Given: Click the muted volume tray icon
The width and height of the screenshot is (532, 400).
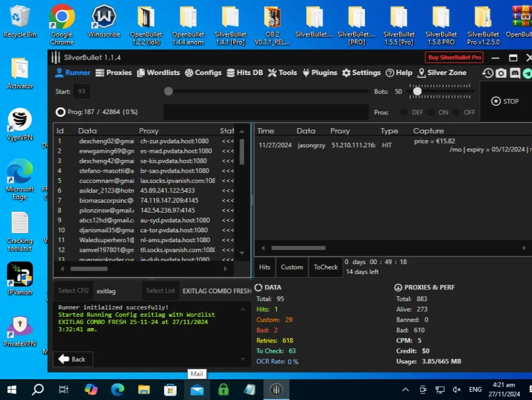Looking at the screenshot, I should [x=456, y=390].
